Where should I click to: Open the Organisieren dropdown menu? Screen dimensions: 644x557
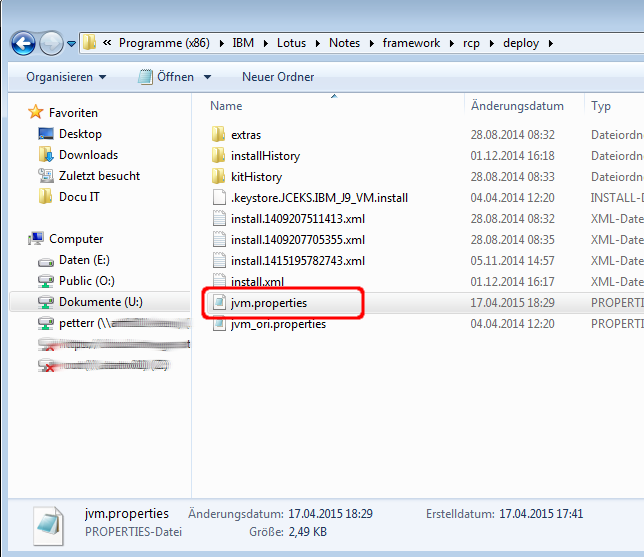[x=66, y=77]
